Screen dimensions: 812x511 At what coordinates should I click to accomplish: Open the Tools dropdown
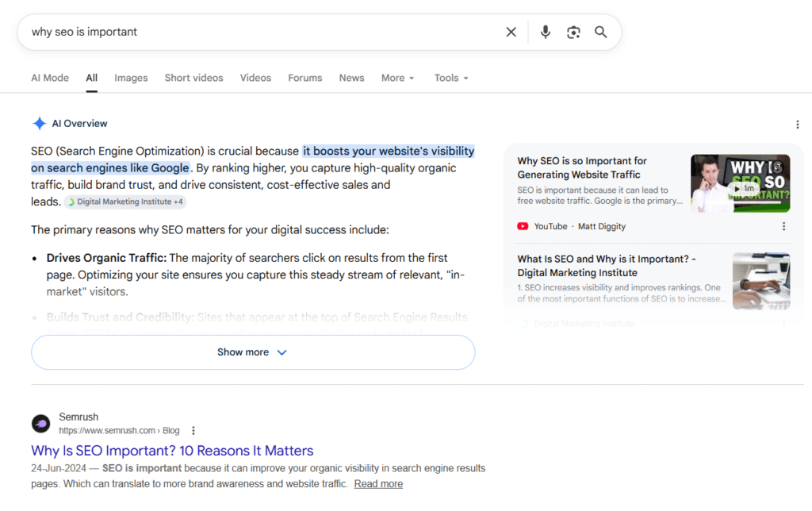(x=451, y=78)
